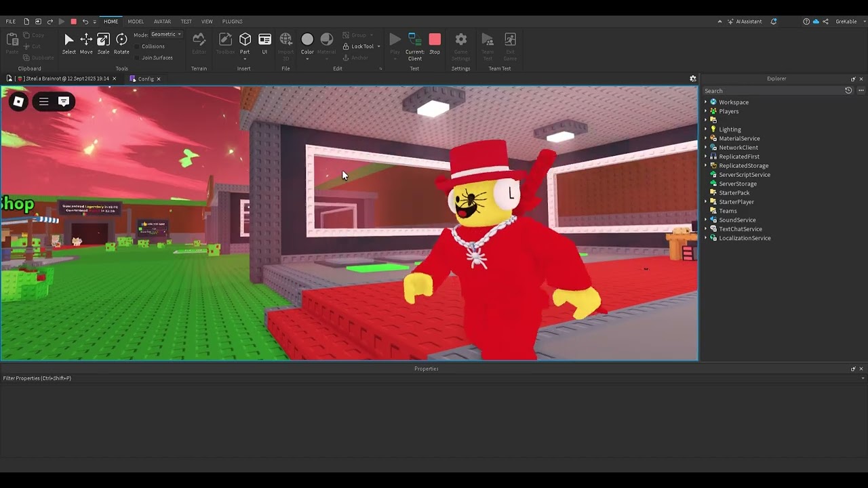Insert a Part with the cube icon
This screenshot has height=488, width=868.
coord(245,39)
